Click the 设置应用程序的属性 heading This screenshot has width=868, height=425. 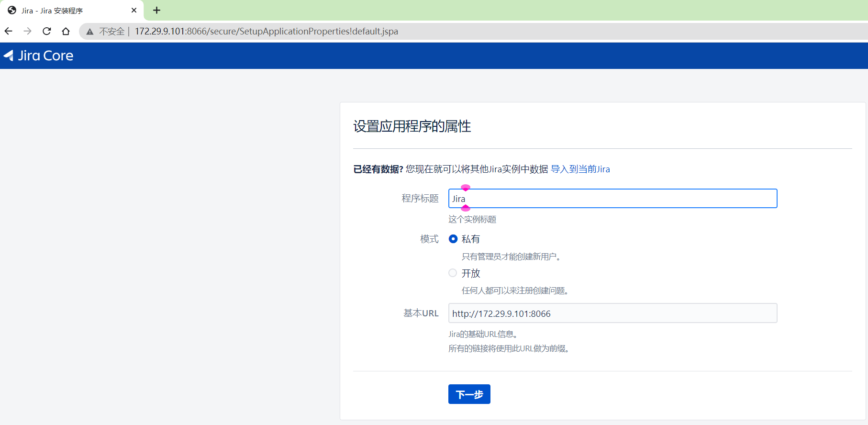tap(412, 126)
